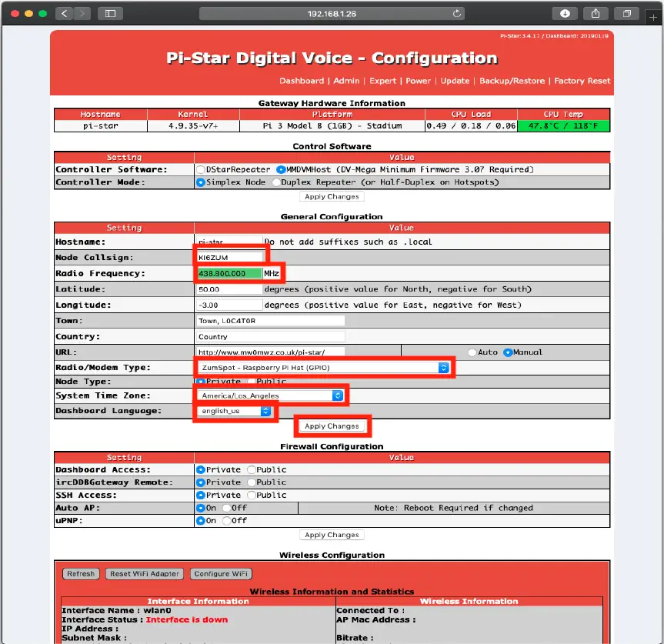Set Auto AP to Off

pyautogui.click(x=226, y=508)
